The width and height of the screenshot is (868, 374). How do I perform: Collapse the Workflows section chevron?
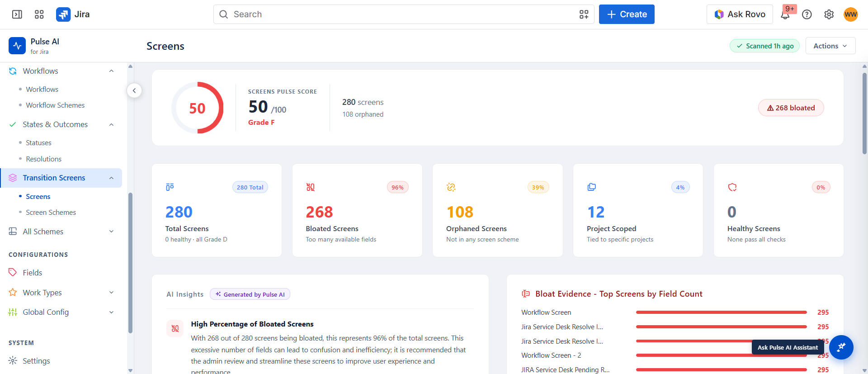pos(111,71)
